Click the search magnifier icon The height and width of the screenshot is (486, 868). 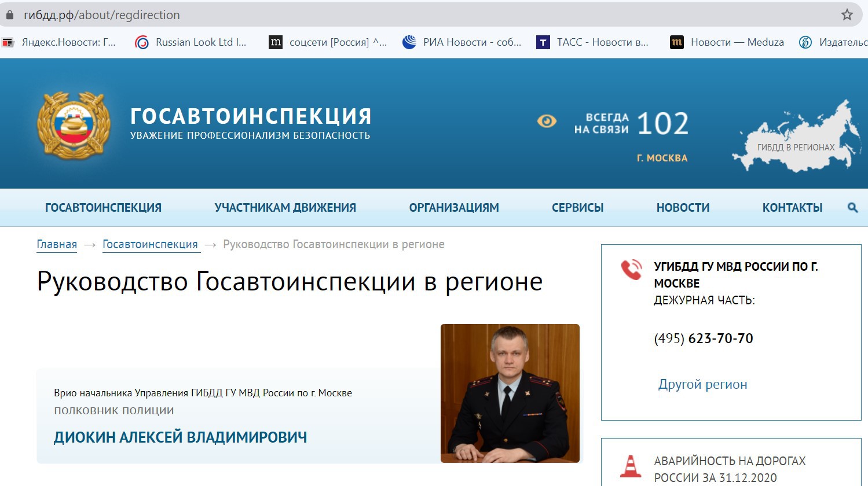click(x=852, y=208)
